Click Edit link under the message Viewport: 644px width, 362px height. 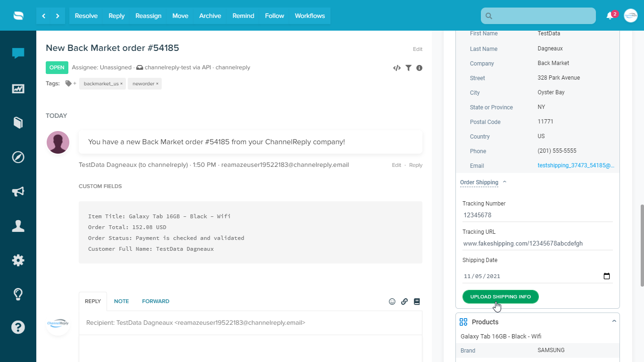(396, 165)
